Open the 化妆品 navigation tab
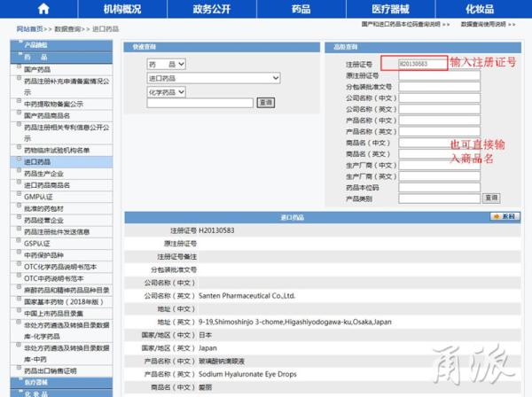Screen dimensions: 532x397 tap(480, 9)
